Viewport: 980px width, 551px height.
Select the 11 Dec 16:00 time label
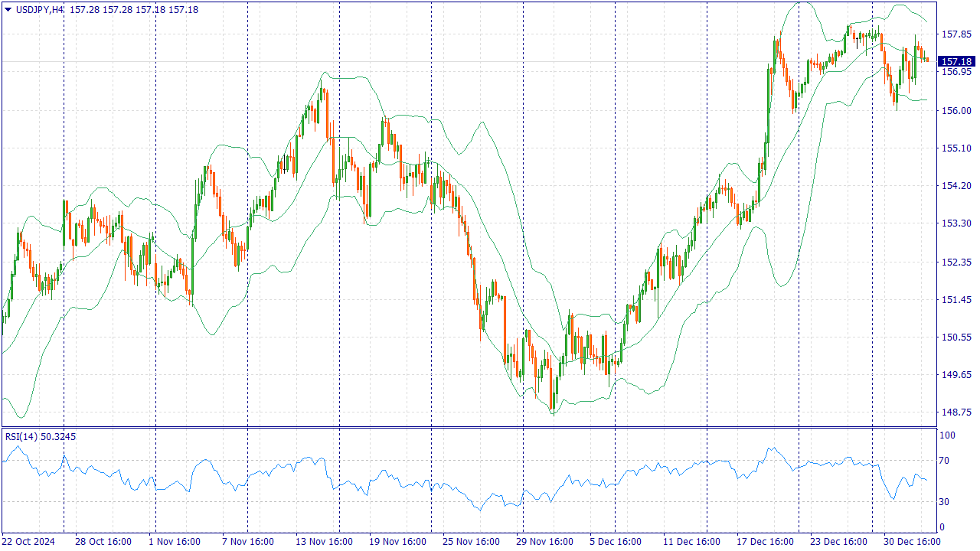(x=691, y=542)
